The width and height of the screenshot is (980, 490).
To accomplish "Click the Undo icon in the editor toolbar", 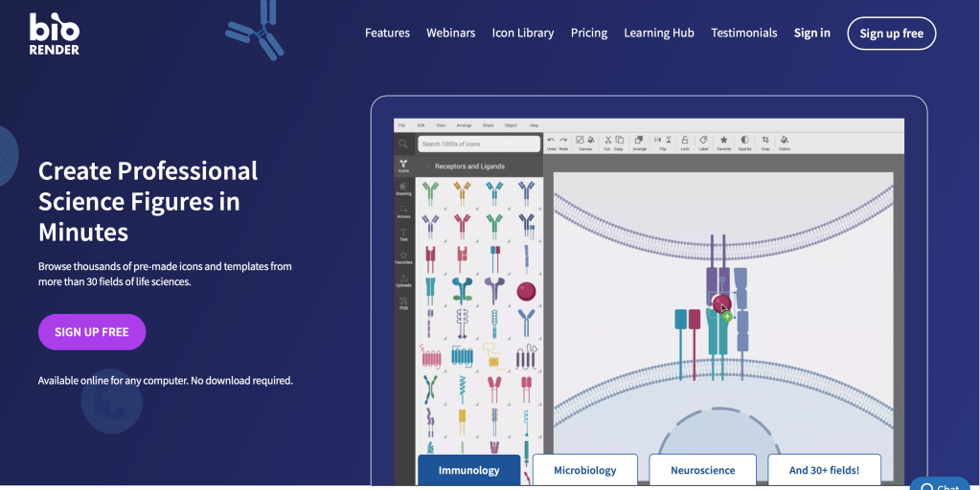I will 551,140.
